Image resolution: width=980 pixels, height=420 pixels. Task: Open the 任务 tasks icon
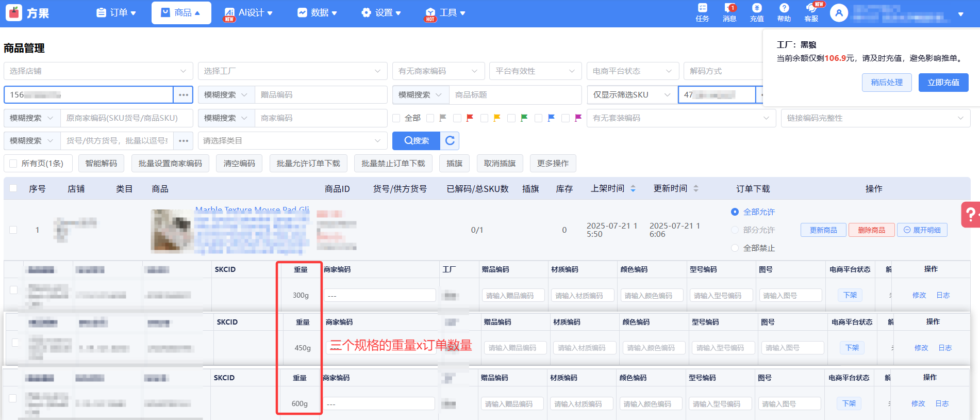702,12
